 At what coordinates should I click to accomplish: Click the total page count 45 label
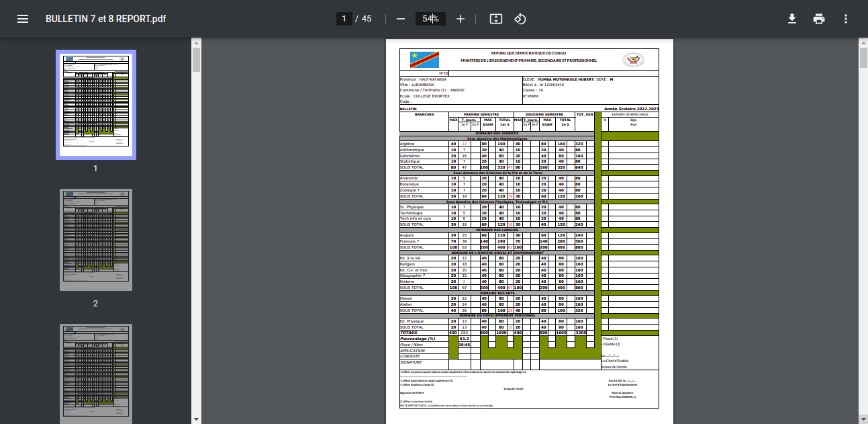click(367, 19)
